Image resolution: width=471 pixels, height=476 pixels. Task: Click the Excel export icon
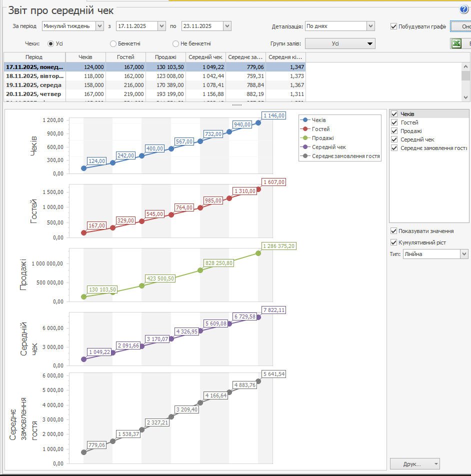tap(456, 43)
